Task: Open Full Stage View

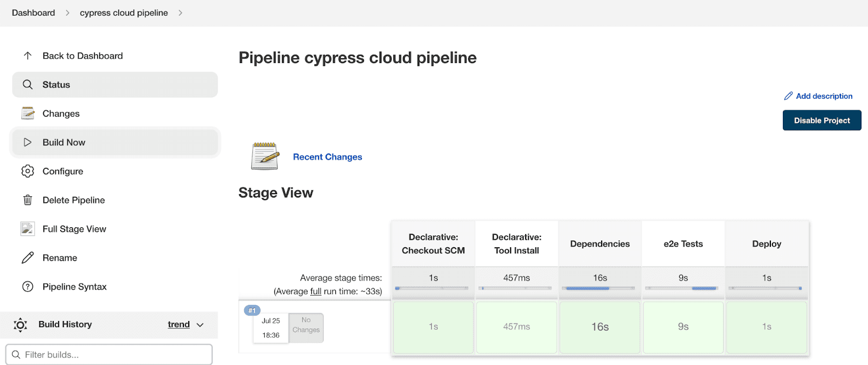Action: (115, 229)
